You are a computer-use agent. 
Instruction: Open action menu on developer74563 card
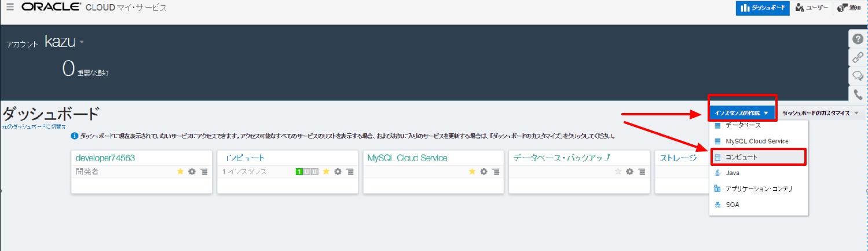pyautogui.click(x=204, y=172)
